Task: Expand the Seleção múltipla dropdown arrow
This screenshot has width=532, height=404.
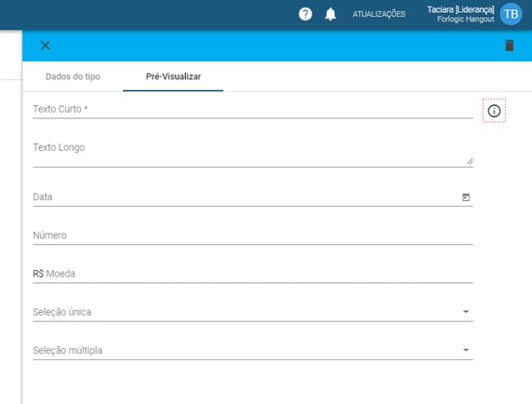Action: (x=466, y=350)
